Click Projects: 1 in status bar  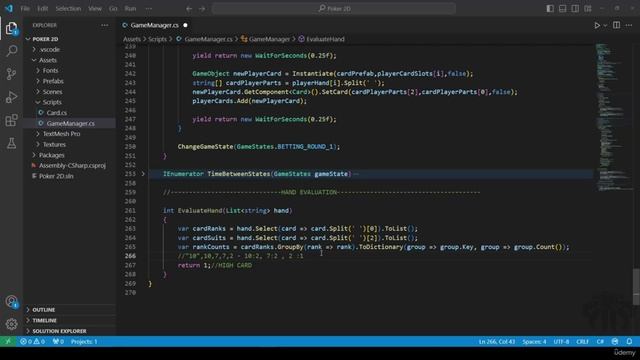click(84, 342)
